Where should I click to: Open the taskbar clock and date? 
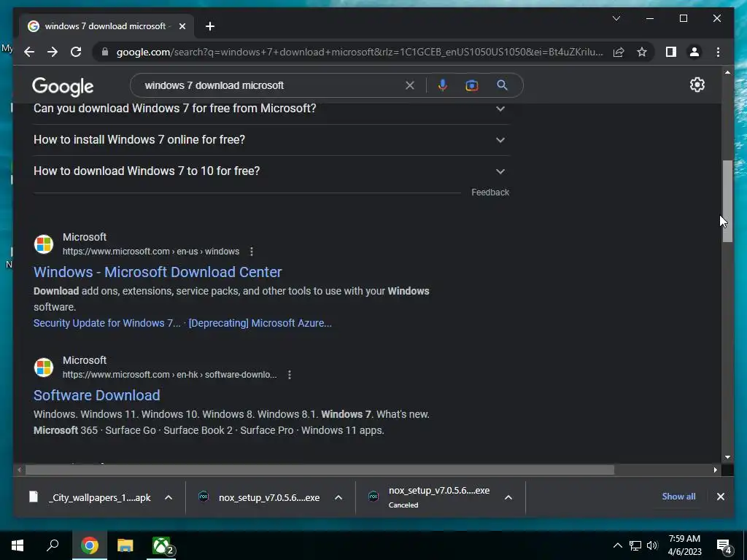click(x=684, y=545)
